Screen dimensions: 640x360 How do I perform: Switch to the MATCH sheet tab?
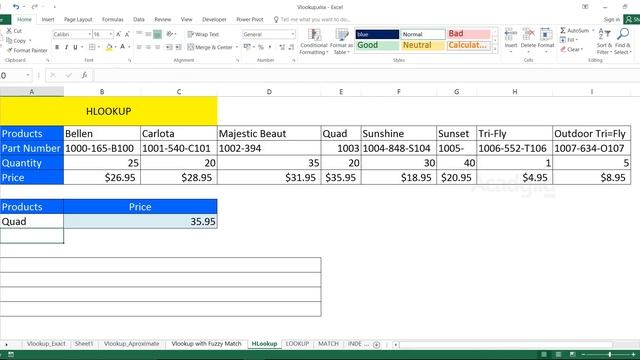tap(328, 344)
